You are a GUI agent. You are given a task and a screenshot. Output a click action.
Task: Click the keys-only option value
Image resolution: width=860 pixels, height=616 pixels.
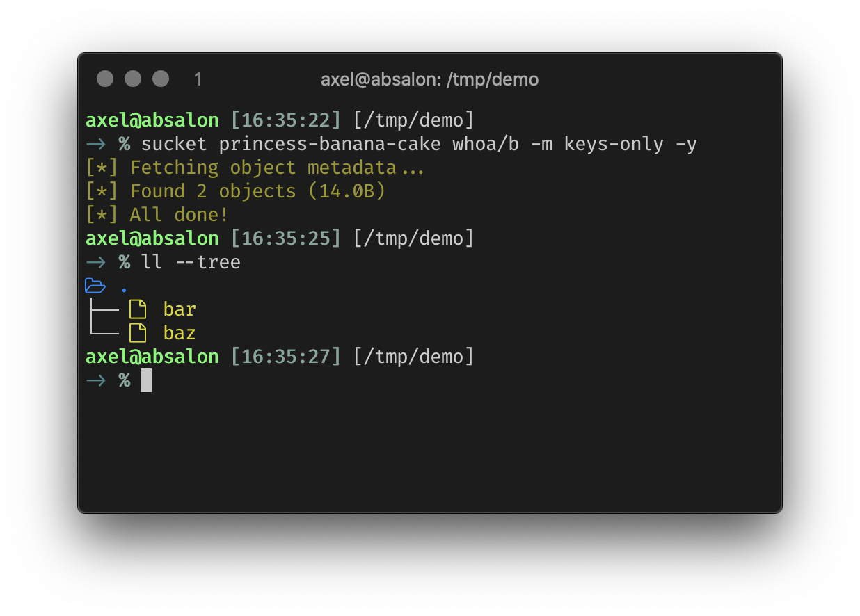tap(607, 144)
